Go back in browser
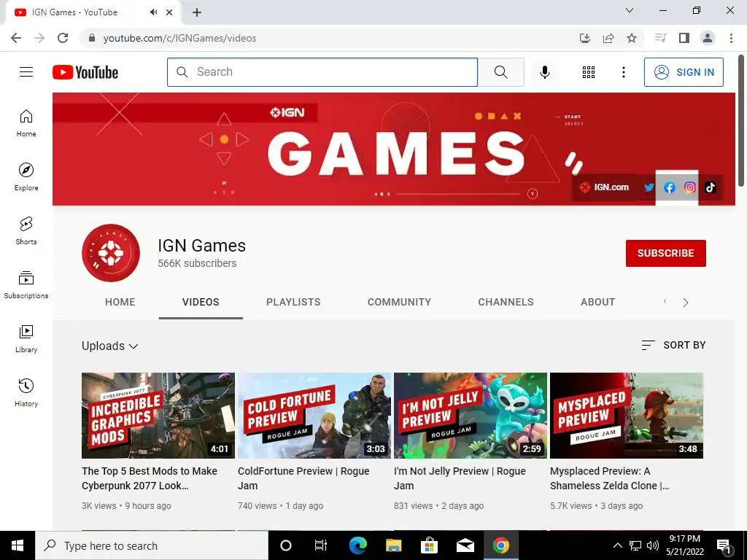The width and height of the screenshot is (747, 560). click(16, 38)
